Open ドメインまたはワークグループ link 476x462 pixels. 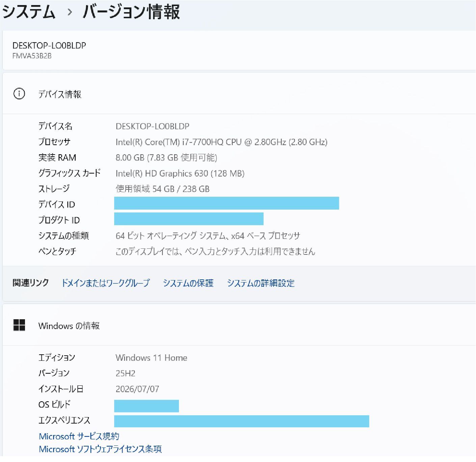pos(106,283)
